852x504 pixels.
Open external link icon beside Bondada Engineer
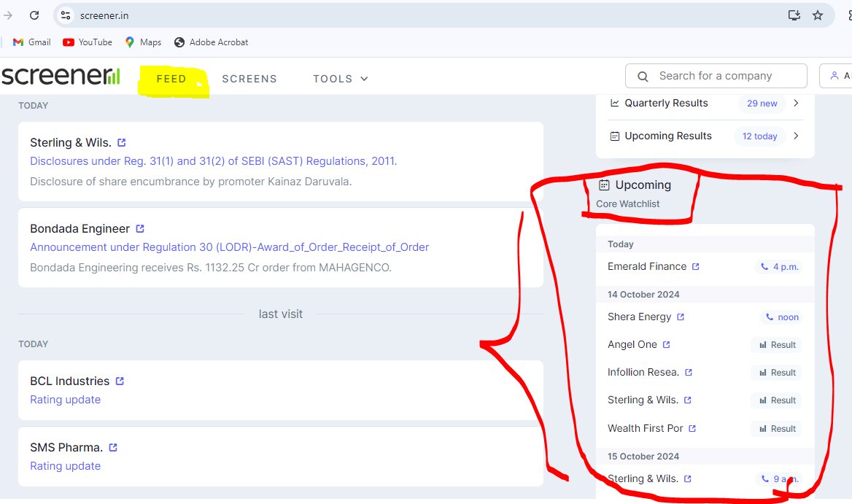click(140, 228)
